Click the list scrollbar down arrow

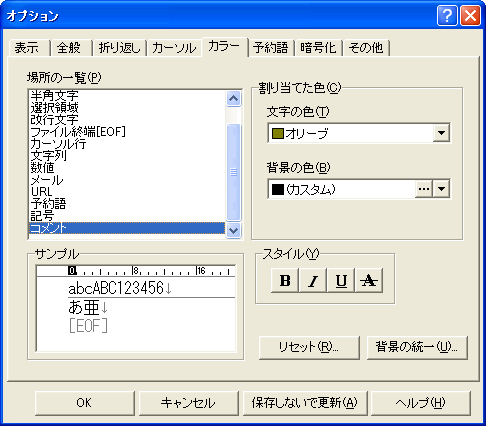coord(233,230)
